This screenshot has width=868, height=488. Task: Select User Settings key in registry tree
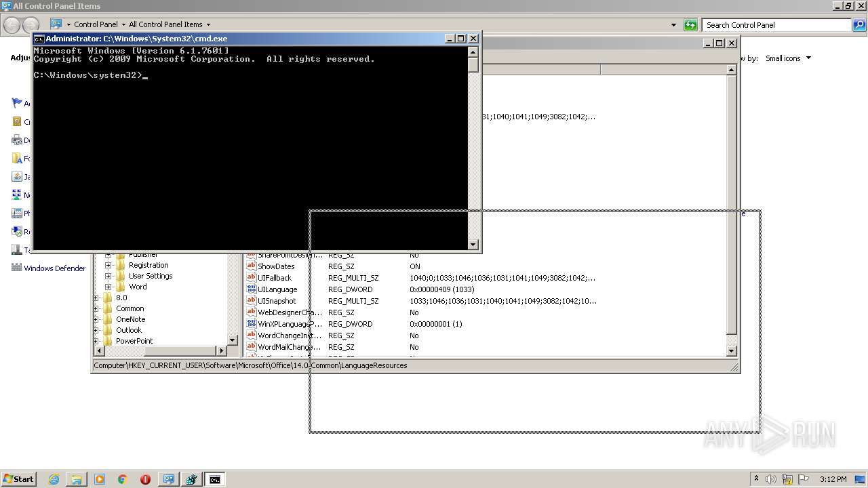[151, 276]
